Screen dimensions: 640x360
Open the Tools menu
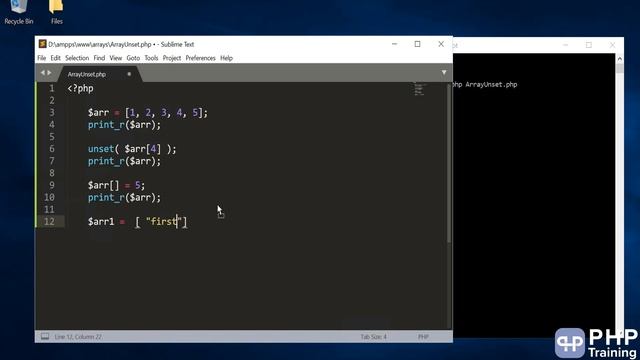click(151, 58)
